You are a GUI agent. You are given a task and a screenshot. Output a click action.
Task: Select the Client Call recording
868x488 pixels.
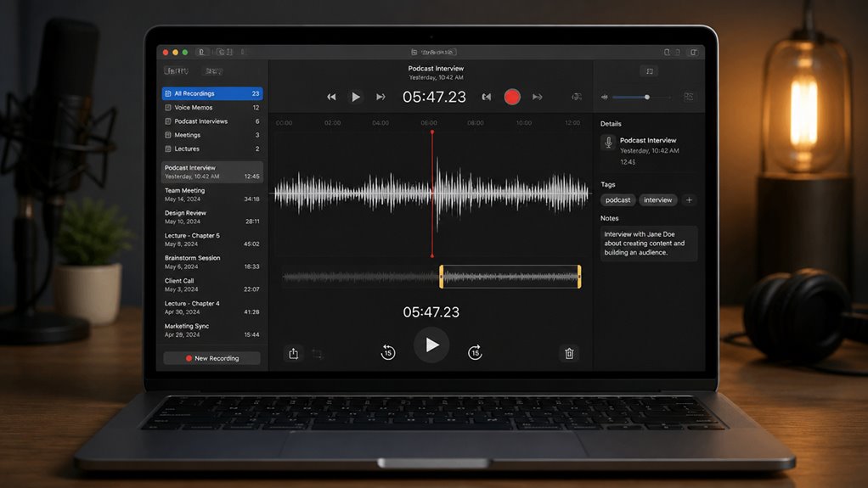point(212,285)
